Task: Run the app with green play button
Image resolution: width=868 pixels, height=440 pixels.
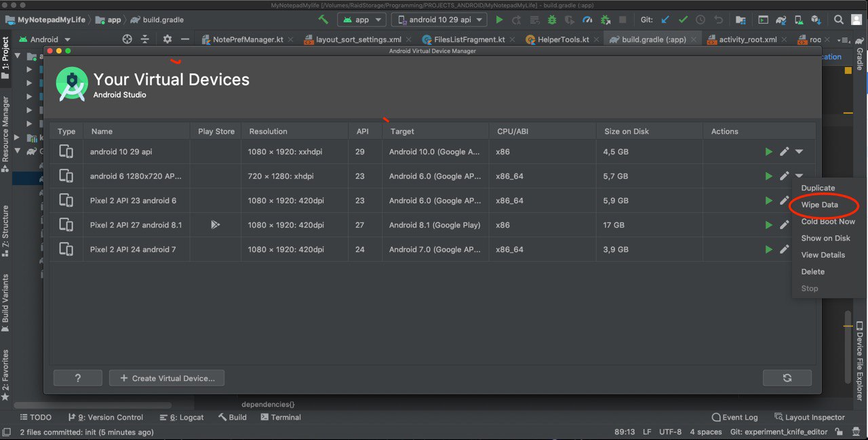Action: [500, 20]
